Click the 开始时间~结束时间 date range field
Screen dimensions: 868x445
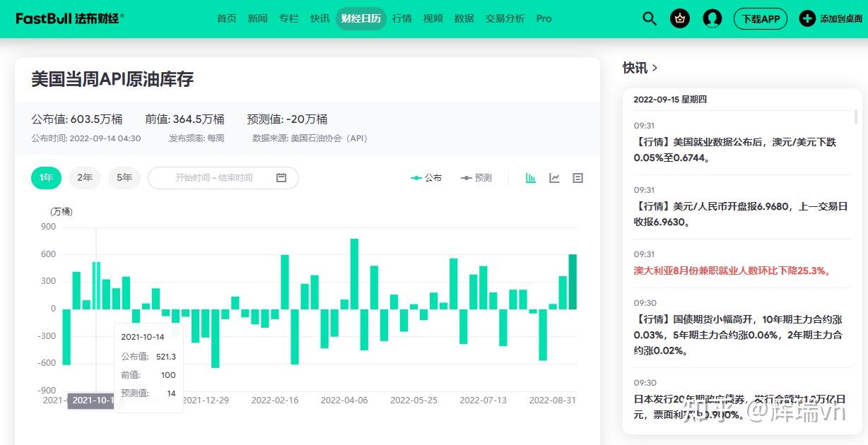click(x=223, y=178)
